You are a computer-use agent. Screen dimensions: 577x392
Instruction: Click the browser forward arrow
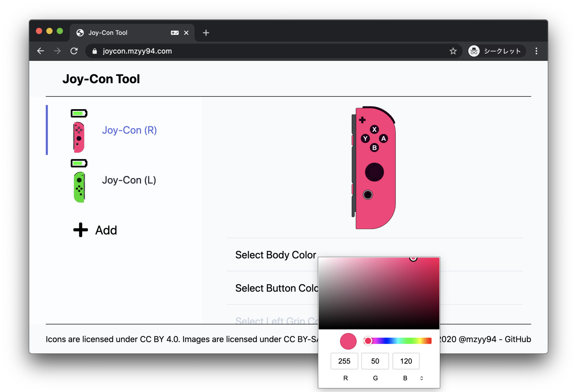(x=57, y=51)
